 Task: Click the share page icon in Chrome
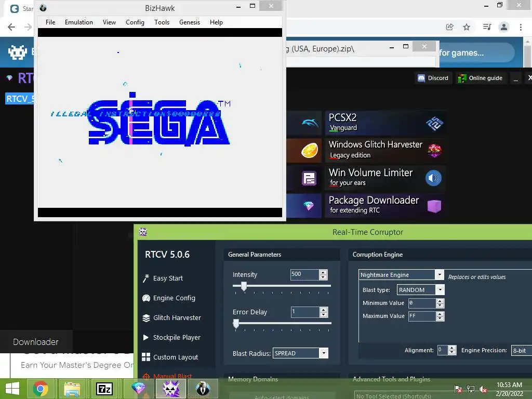[x=449, y=27]
